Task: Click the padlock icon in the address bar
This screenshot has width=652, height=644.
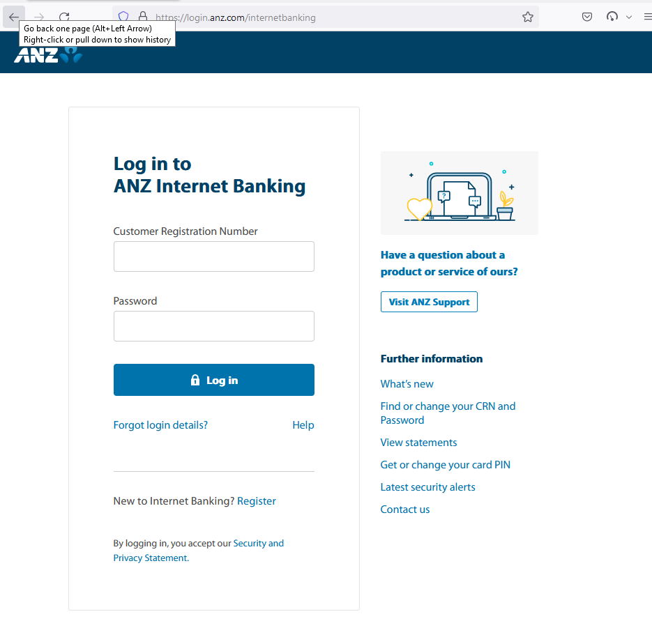Action: point(143,17)
